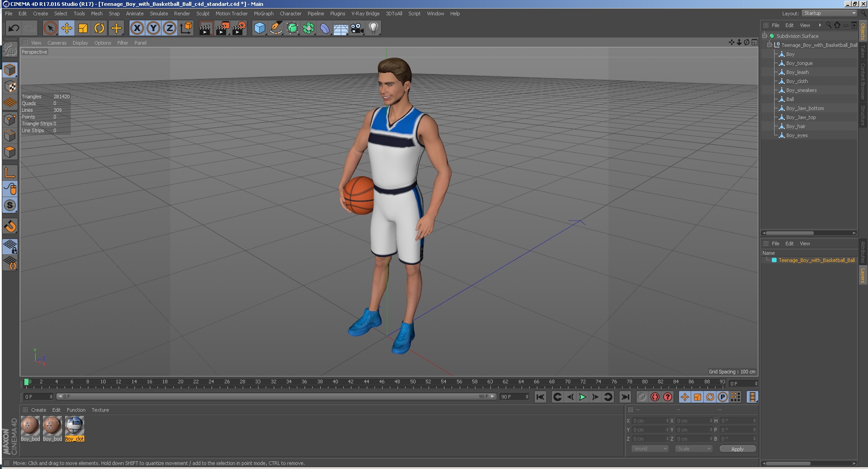
Task: Select the Boy_hair object
Action: [x=795, y=126]
